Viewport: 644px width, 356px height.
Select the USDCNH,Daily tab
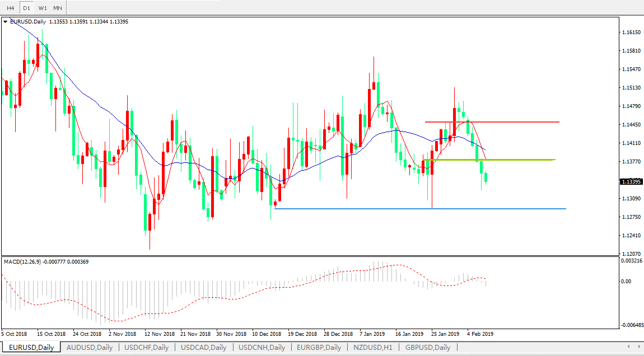(262, 348)
